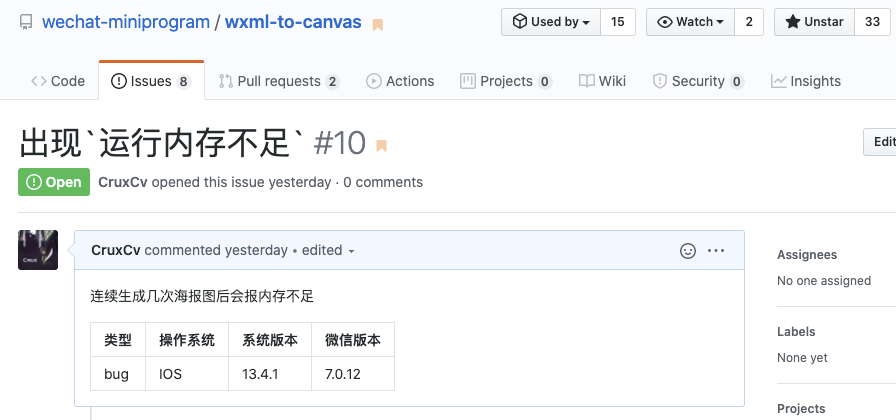This screenshot has width=896, height=420.
Task: View the Insights tab
Action: (806, 81)
